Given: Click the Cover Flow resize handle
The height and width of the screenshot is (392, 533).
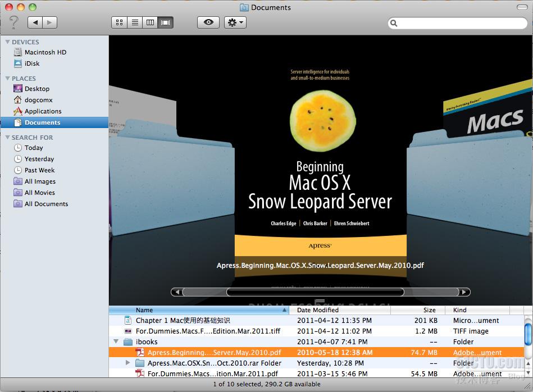Looking at the screenshot, I should pos(320,301).
